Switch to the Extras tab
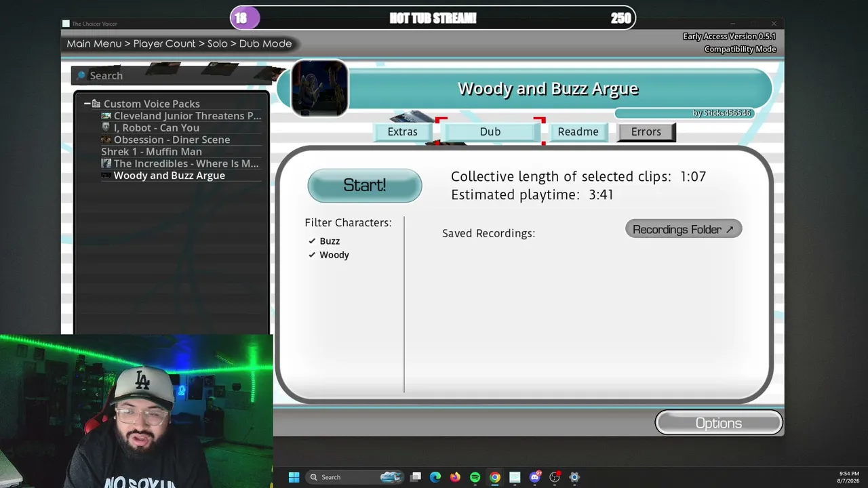The width and height of the screenshot is (868, 488). tap(403, 131)
